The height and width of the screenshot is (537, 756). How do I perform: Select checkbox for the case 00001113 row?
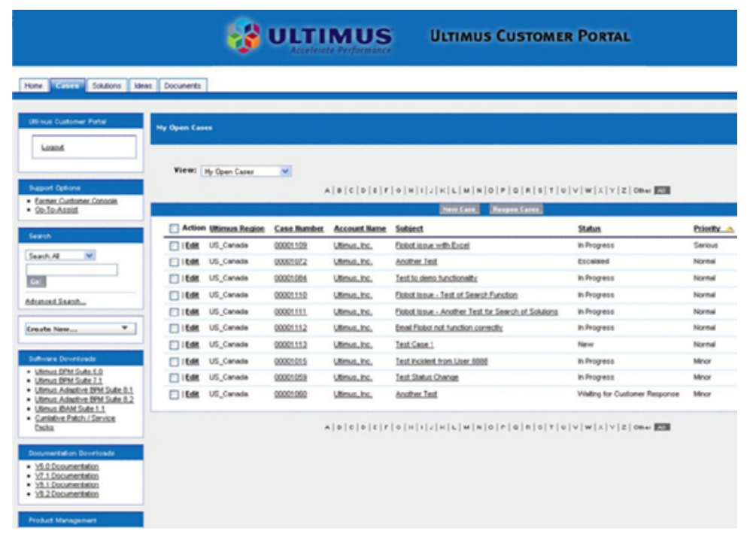coord(175,345)
